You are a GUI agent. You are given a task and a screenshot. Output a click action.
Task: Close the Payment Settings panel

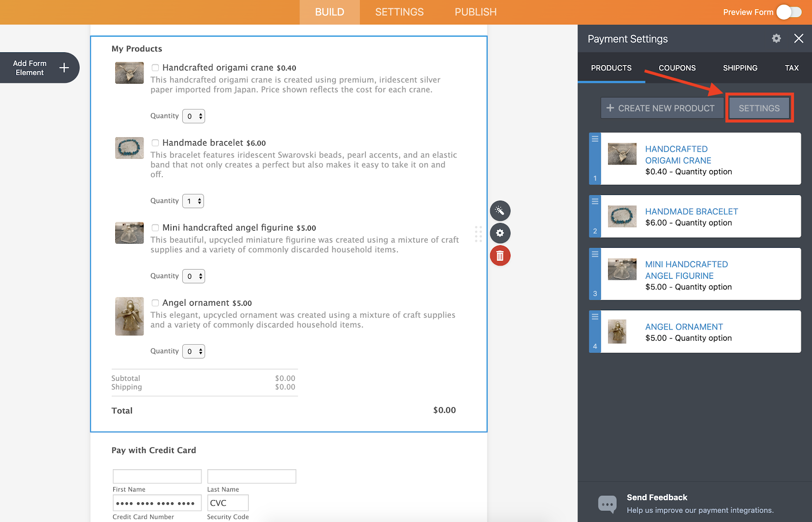[x=799, y=39]
